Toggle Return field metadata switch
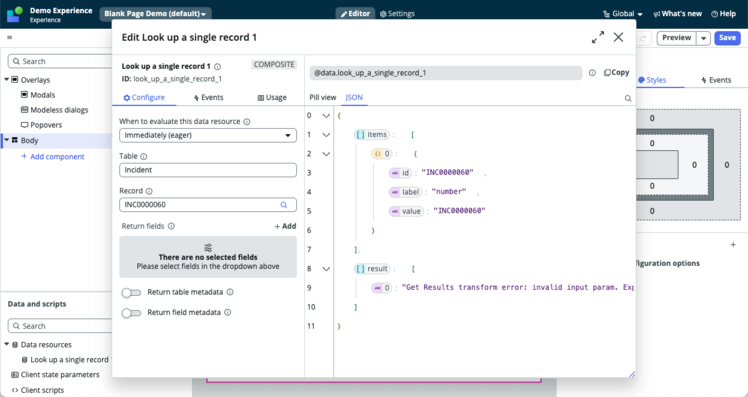Viewport: 748px width, 397px height. tap(131, 313)
